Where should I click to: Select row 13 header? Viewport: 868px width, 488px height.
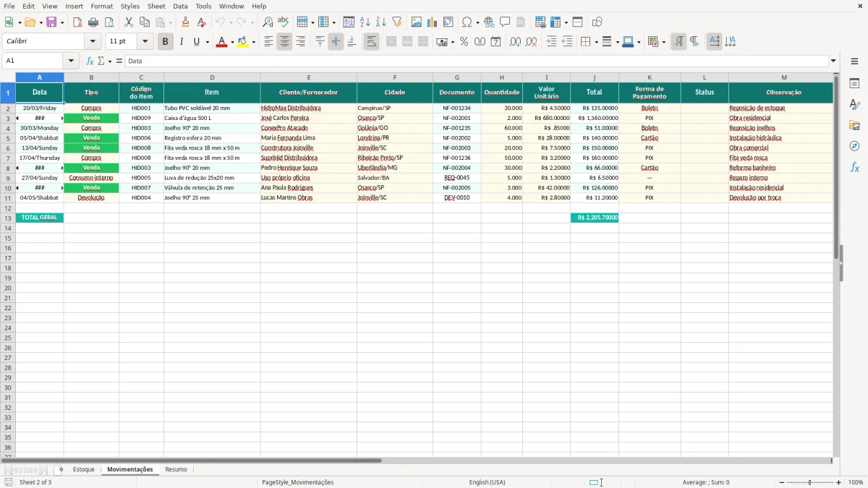[x=8, y=218]
